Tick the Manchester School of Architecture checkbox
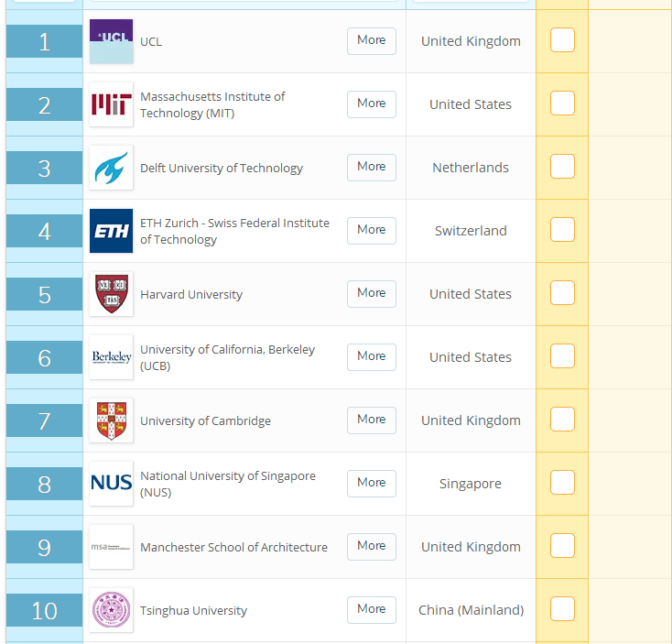 click(562, 545)
